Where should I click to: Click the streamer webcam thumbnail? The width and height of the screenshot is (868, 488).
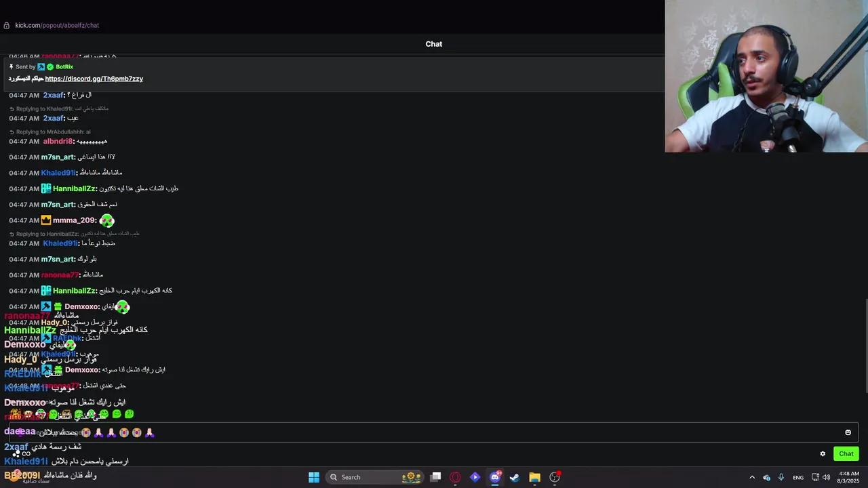(x=766, y=76)
